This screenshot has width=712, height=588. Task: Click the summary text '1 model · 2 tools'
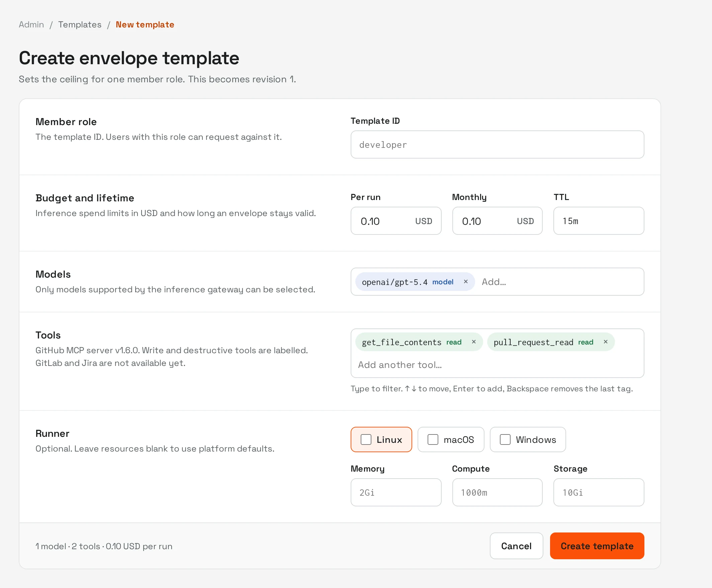[68, 546]
